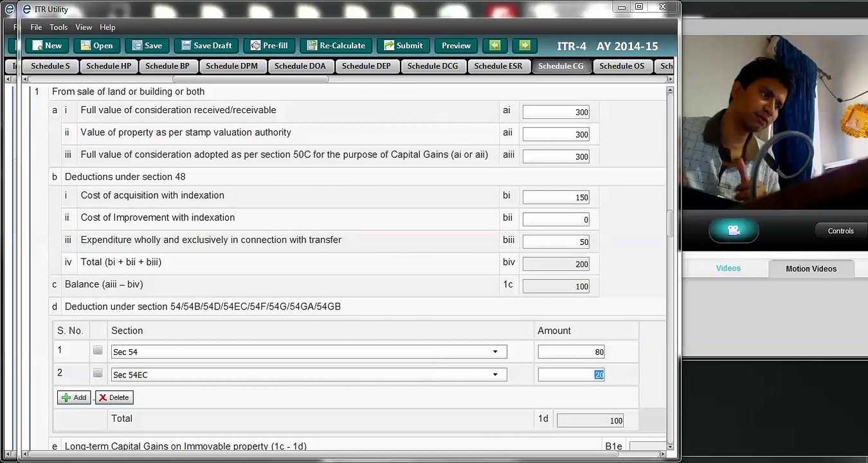
Task: Click the Controls button in webcam panel
Action: [840, 231]
